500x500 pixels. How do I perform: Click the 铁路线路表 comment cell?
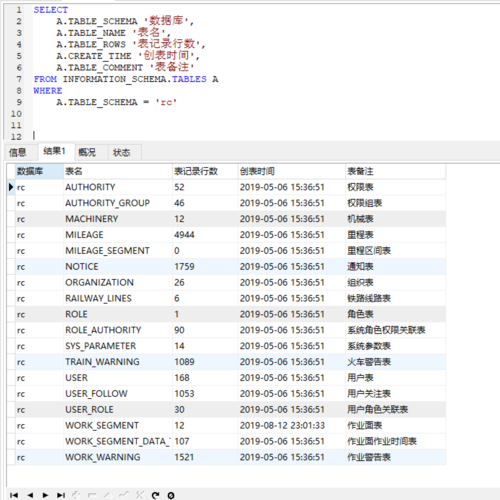pyautogui.click(x=396, y=298)
